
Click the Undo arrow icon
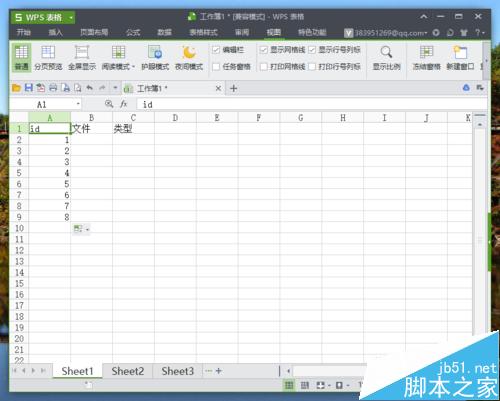tap(89, 88)
